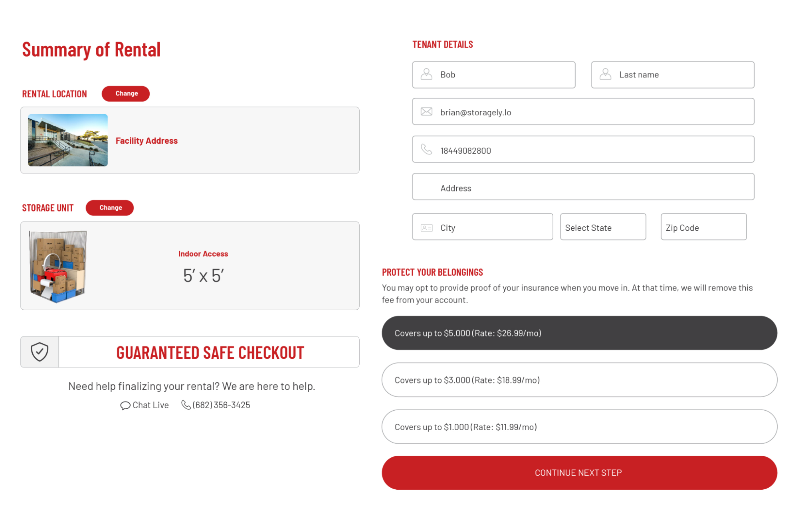The width and height of the screenshot is (798, 532).
Task: Click the Continue Next Step button
Action: tap(579, 473)
